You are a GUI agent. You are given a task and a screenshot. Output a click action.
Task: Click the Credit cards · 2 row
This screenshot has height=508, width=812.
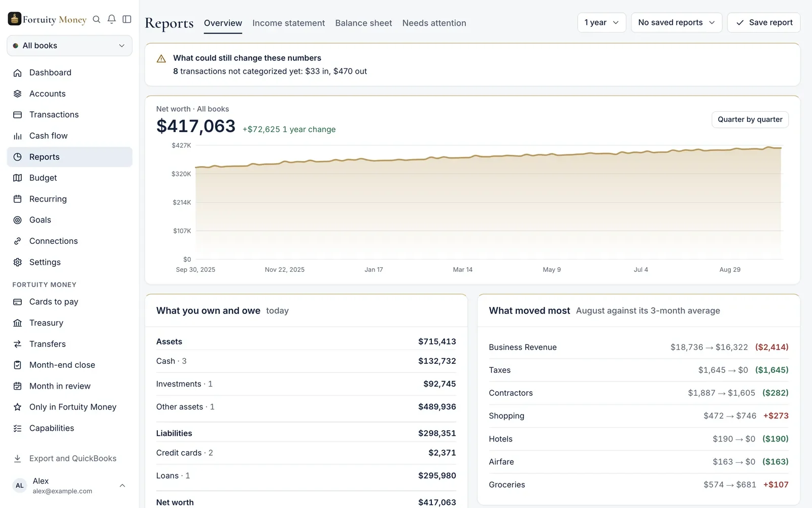(x=306, y=453)
